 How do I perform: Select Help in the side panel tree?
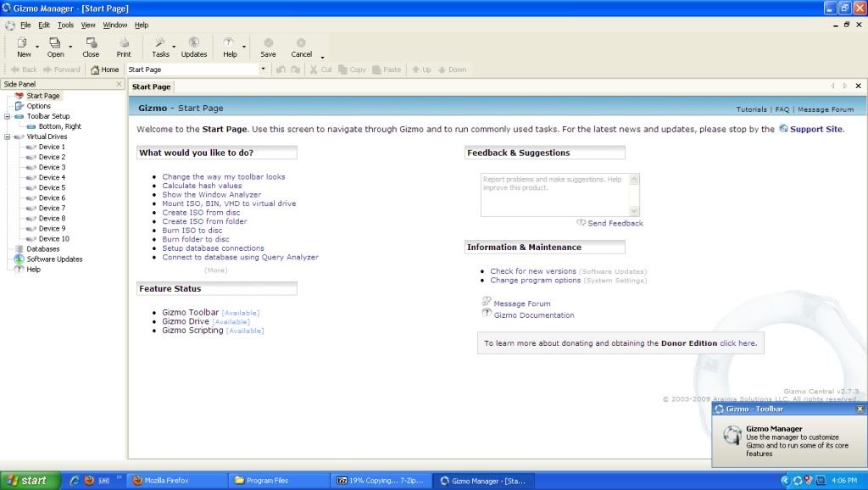[33, 270]
